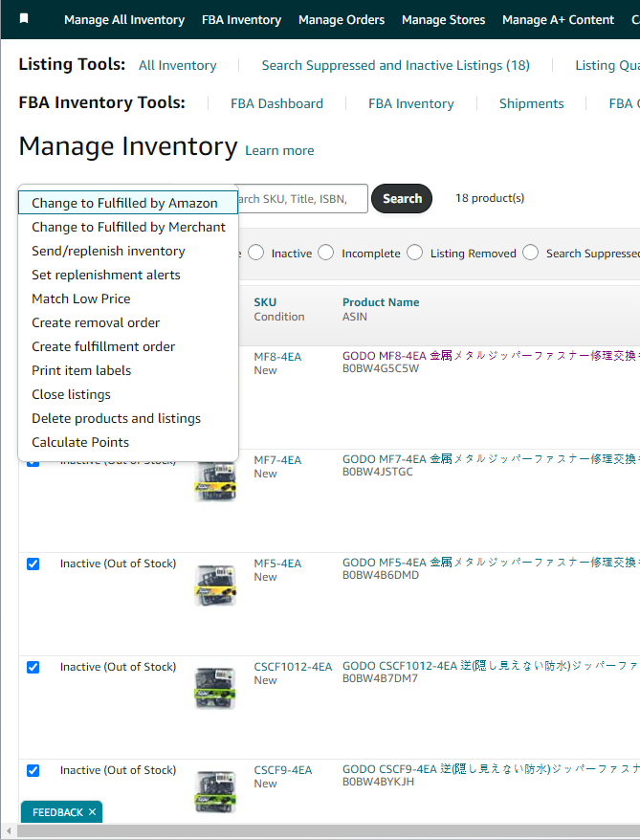Uncheck the CSCF9-4EA row checkbox
Screen dimensions: 640x840
[33, 770]
